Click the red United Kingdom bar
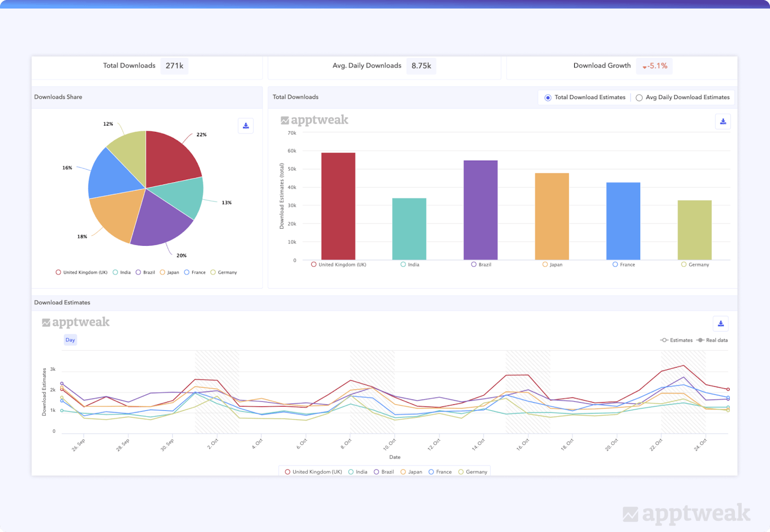 [x=338, y=206]
